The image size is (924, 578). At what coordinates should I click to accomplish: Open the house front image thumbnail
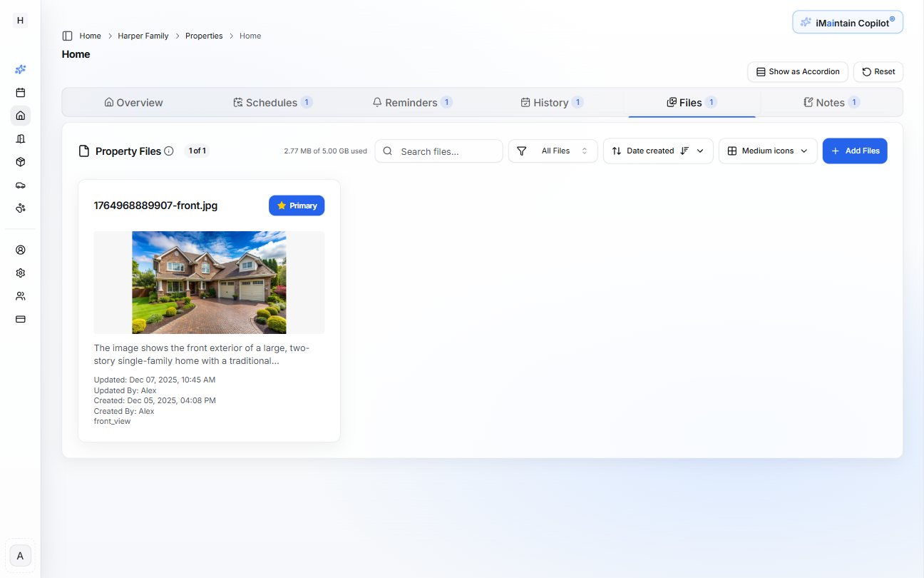tap(209, 283)
